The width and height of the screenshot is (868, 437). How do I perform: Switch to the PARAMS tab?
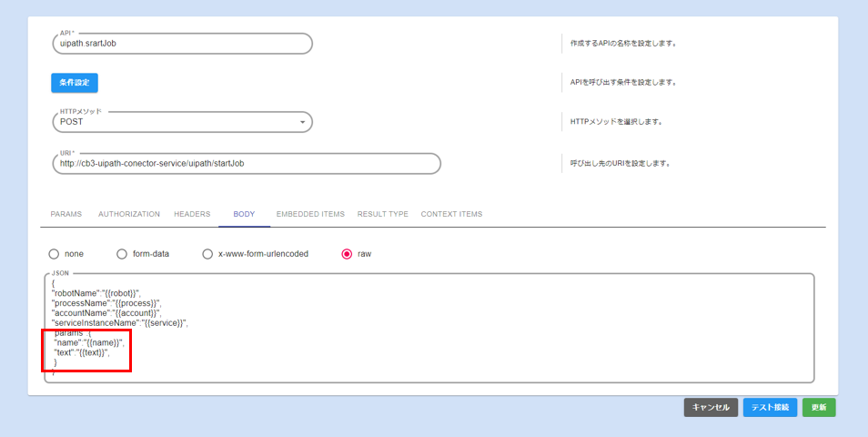click(66, 214)
